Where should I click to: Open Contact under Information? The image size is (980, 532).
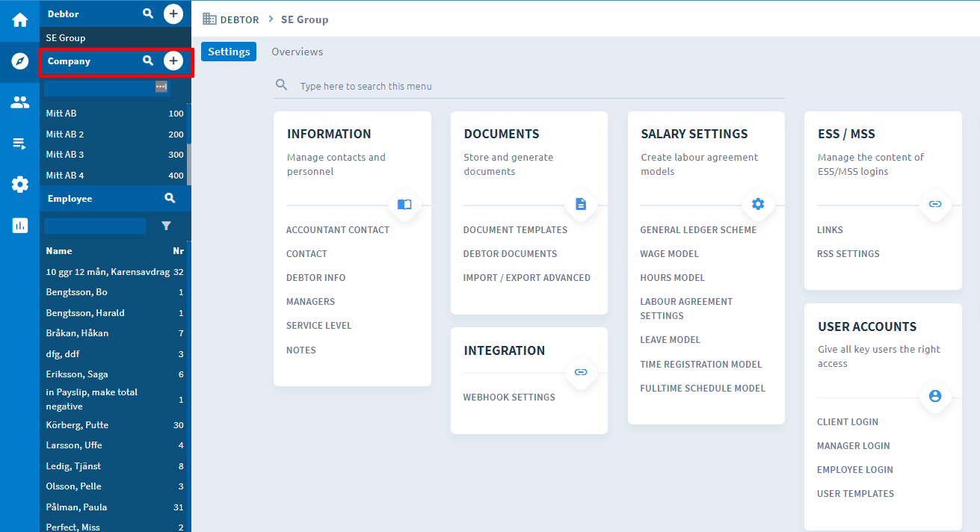coord(306,254)
